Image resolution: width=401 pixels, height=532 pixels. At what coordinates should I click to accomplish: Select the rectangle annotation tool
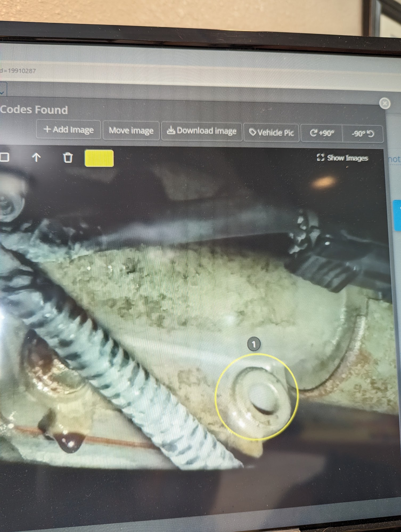point(5,157)
